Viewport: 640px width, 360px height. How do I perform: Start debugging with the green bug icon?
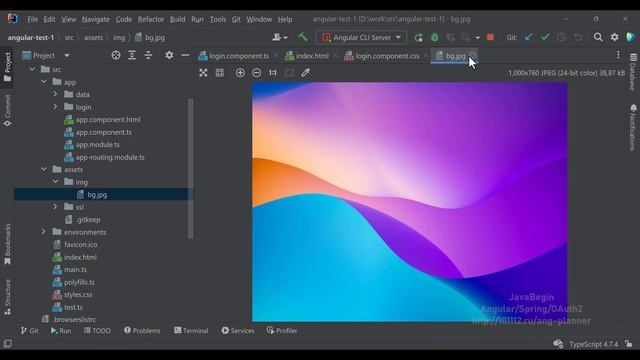(435, 38)
